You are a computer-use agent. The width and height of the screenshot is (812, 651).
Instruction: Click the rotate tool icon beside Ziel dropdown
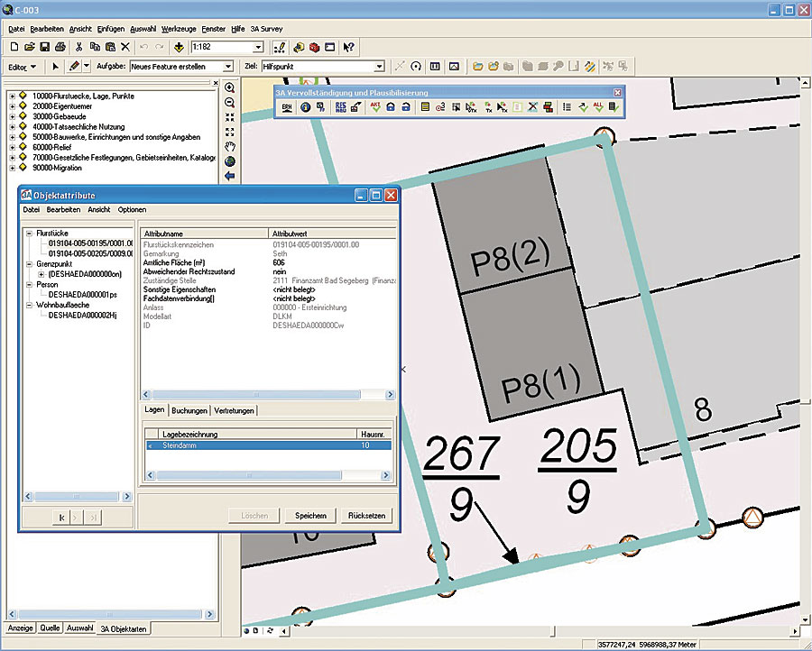[416, 66]
